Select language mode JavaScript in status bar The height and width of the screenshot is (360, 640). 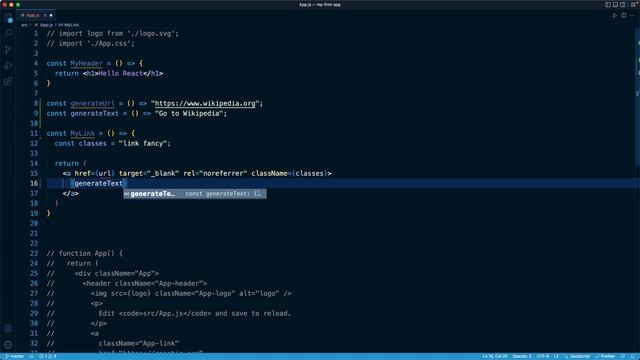click(x=577, y=356)
